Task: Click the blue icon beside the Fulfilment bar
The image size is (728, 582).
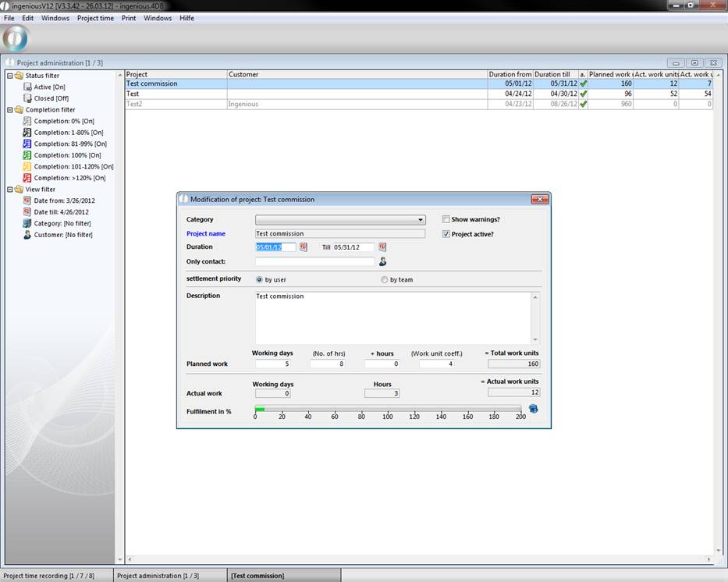Action: (533, 409)
